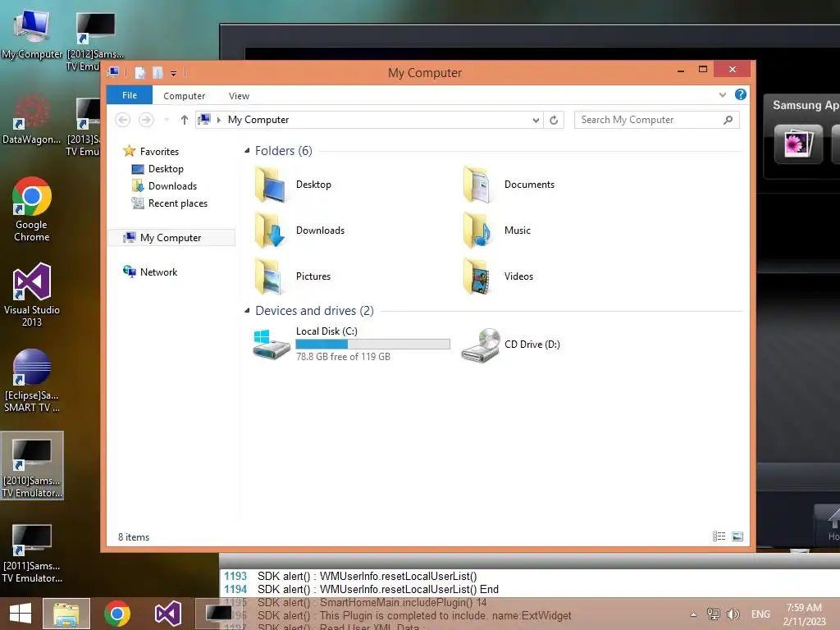Image resolution: width=840 pixels, height=630 pixels.
Task: Click the search magnifier icon
Action: (728, 120)
